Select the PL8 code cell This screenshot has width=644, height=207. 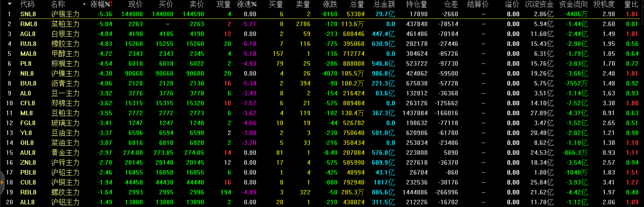(26, 64)
